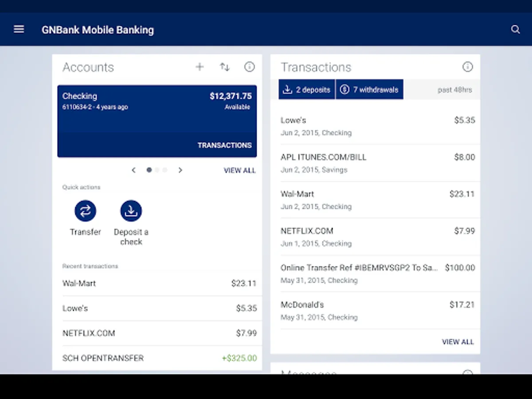Screen dimensions: 532x399
Task: Click the Transfer label text
Action: (x=85, y=232)
